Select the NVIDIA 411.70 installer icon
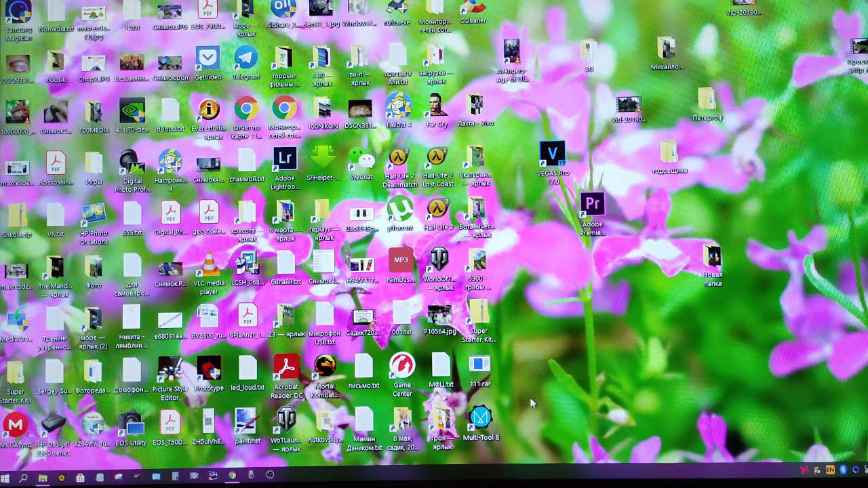 click(132, 111)
